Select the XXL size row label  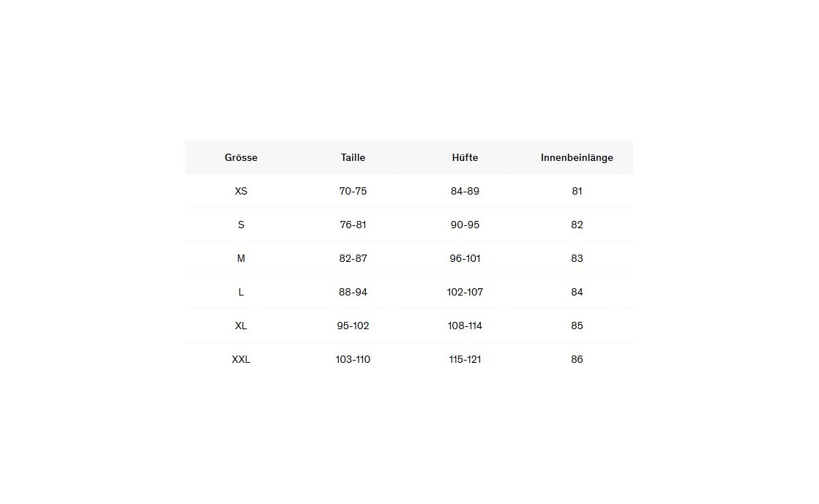coord(241,359)
